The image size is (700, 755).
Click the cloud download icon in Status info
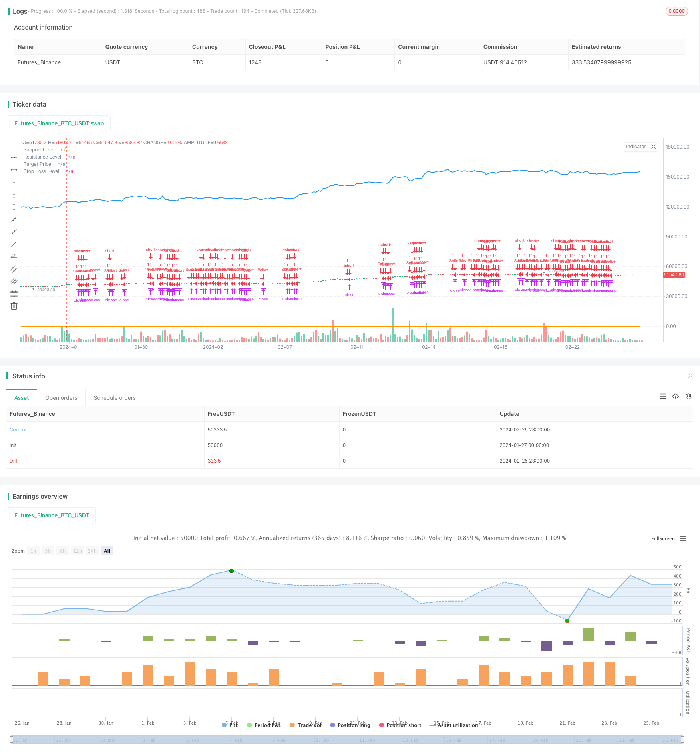tap(676, 396)
